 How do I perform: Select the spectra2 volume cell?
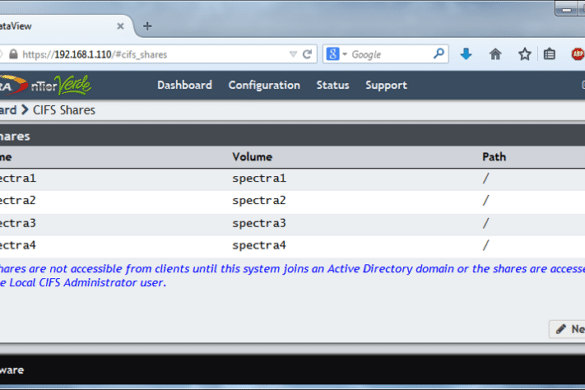point(259,201)
